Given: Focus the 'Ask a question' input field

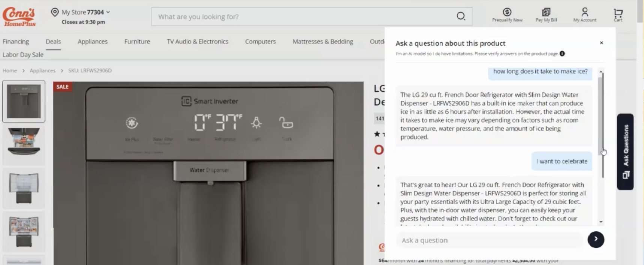Looking at the screenshot, I should pos(489,240).
